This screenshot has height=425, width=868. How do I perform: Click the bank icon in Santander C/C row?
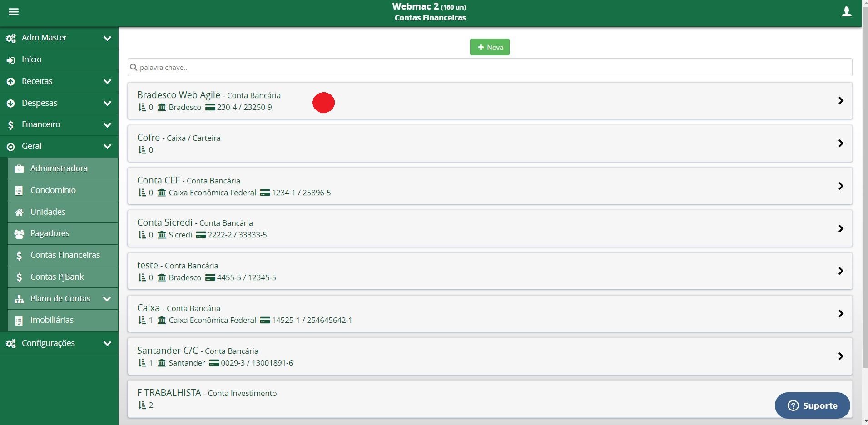click(162, 363)
